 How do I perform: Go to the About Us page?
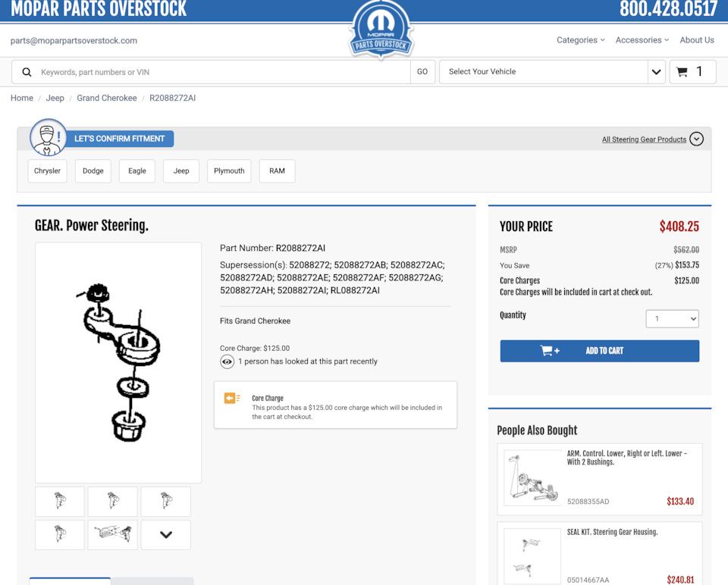coord(697,40)
